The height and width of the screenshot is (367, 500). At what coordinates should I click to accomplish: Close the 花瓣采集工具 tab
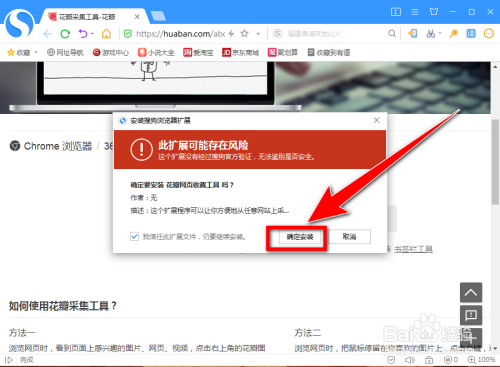click(x=137, y=17)
